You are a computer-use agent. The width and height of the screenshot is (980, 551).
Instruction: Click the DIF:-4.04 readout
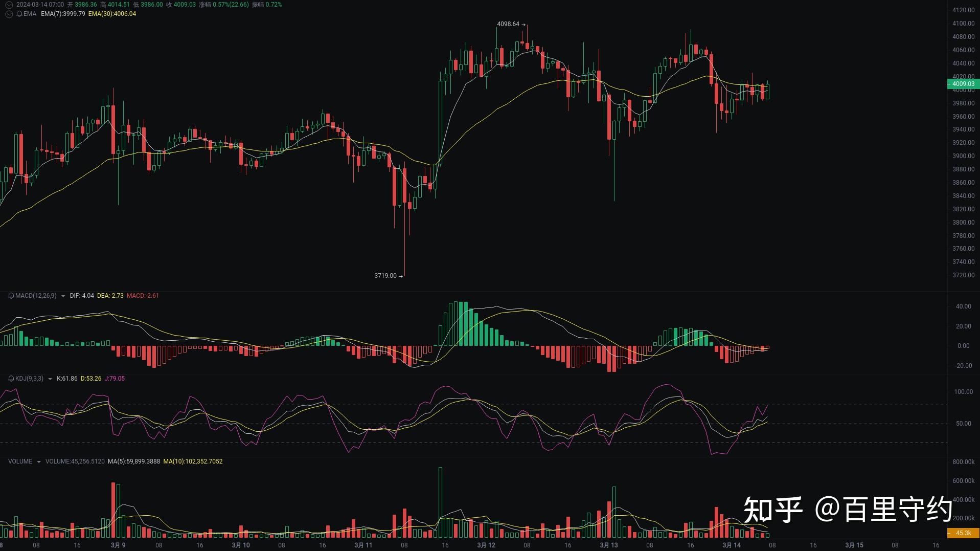[82, 296]
